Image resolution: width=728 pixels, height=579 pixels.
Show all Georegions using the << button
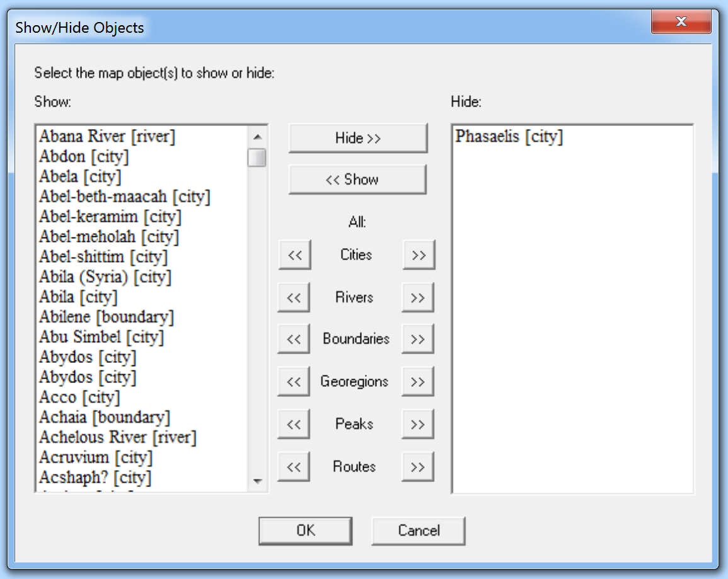click(294, 381)
